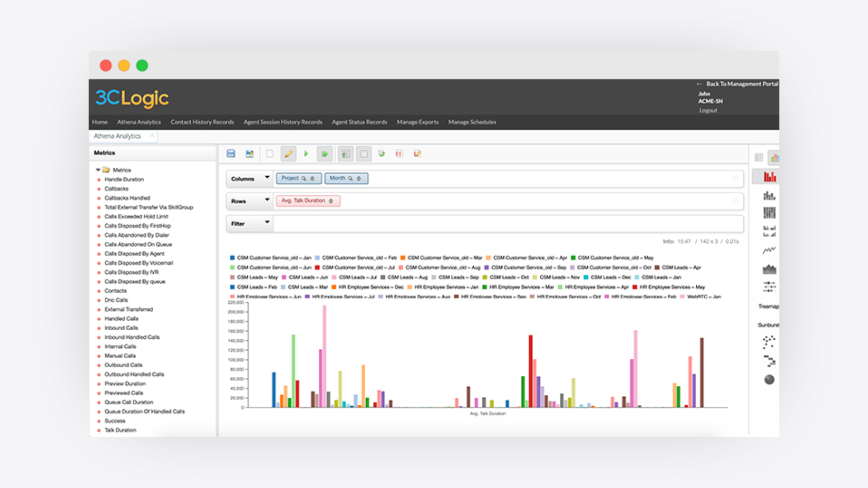Open the Columns axis dropdown arrow
Viewport: 868px width, 488px height.
[267, 177]
